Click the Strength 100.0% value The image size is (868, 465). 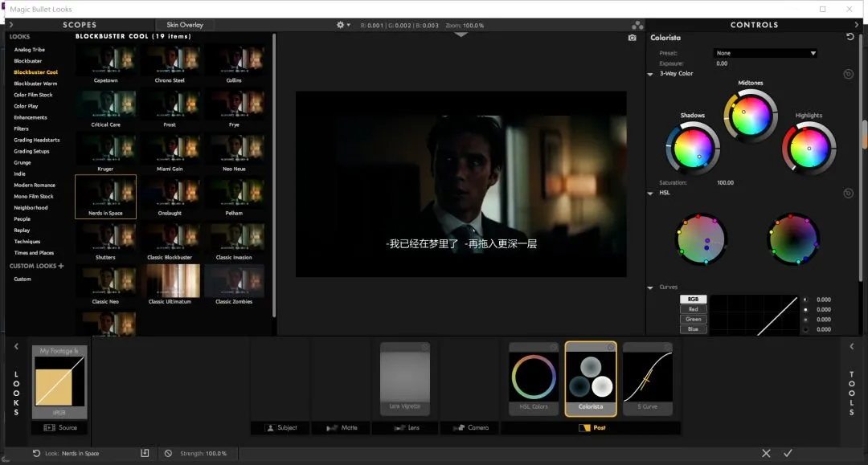tap(216, 454)
